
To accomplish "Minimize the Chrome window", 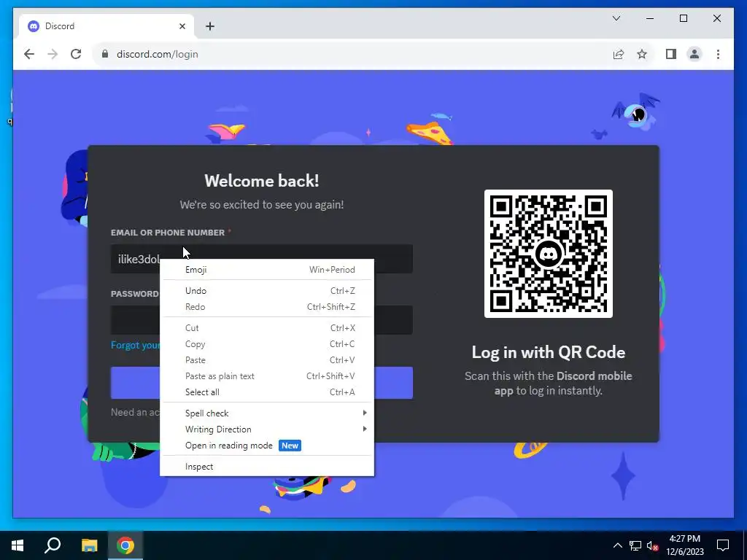I will pyautogui.click(x=650, y=18).
